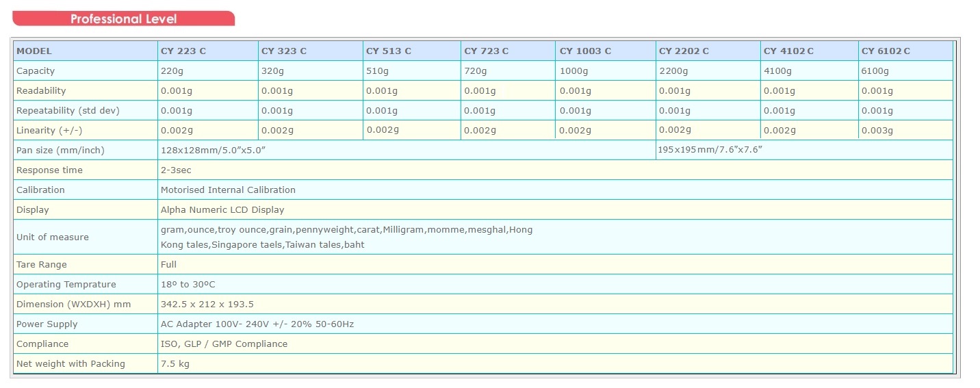Click the 'Net weight with Packing' row label

pyautogui.click(x=70, y=364)
